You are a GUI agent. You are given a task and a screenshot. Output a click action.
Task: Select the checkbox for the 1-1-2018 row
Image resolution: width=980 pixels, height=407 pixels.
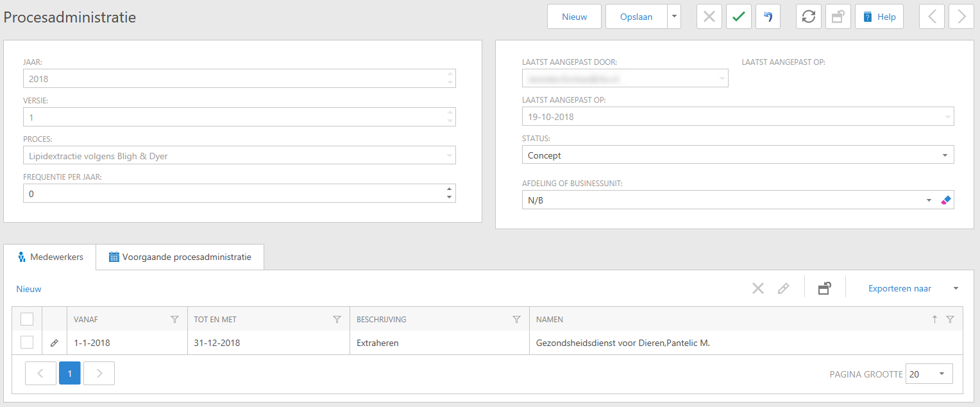click(x=27, y=343)
